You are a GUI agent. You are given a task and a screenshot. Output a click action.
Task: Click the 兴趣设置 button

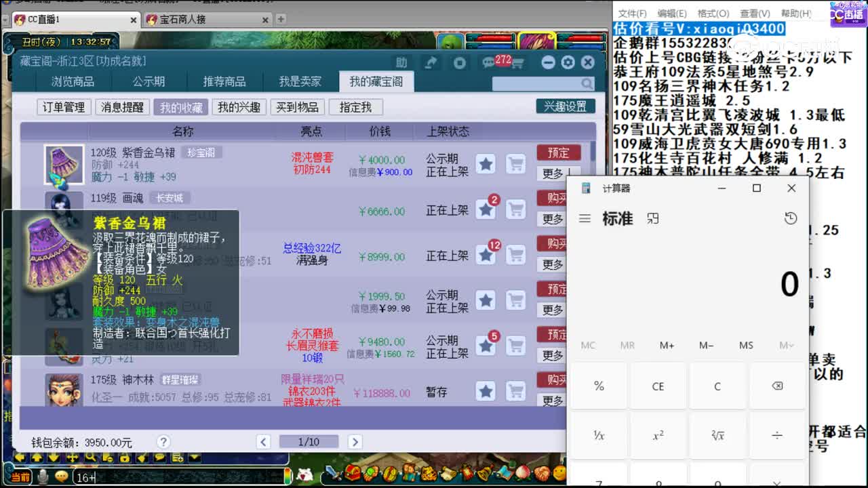[x=566, y=106]
